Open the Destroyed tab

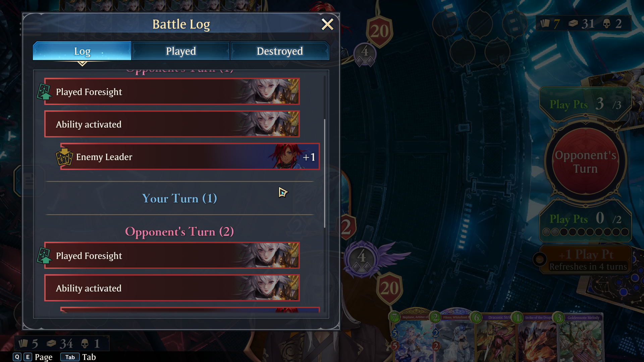(x=280, y=51)
